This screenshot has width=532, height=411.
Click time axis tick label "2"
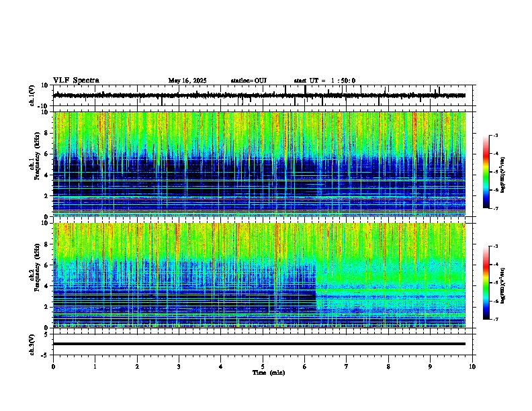pos(137,367)
